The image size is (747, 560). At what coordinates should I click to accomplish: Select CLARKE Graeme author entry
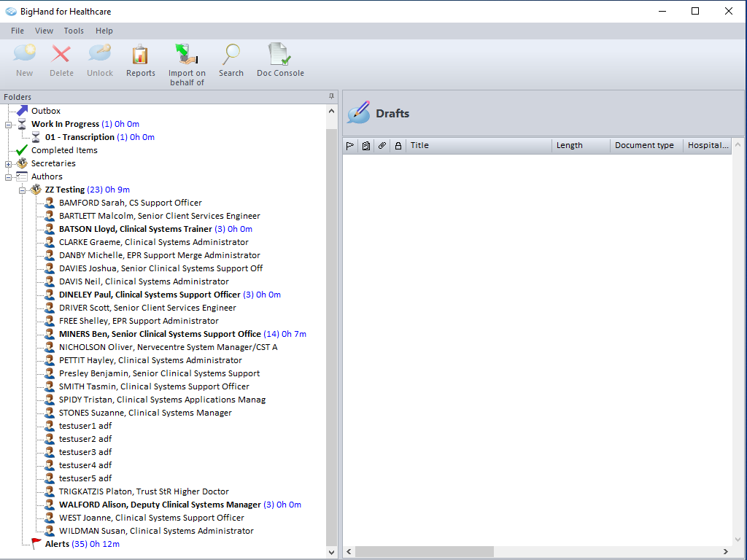click(x=154, y=242)
